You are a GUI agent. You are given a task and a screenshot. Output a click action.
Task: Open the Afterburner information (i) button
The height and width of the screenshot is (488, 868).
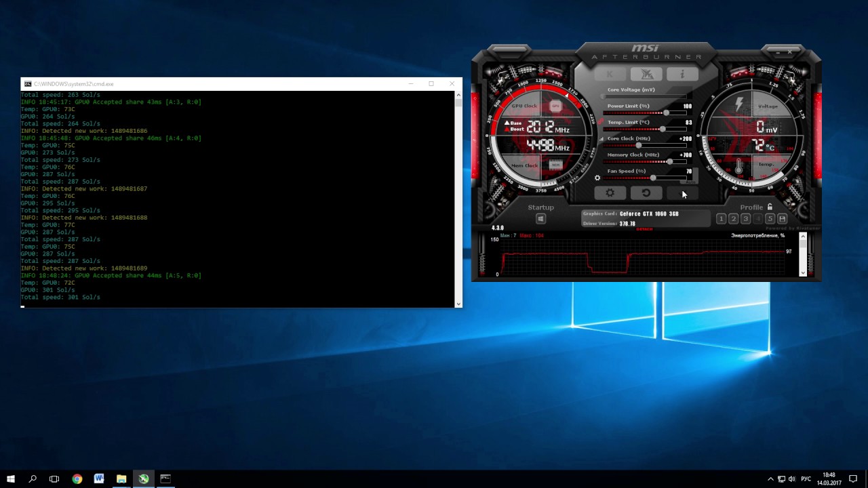682,75
